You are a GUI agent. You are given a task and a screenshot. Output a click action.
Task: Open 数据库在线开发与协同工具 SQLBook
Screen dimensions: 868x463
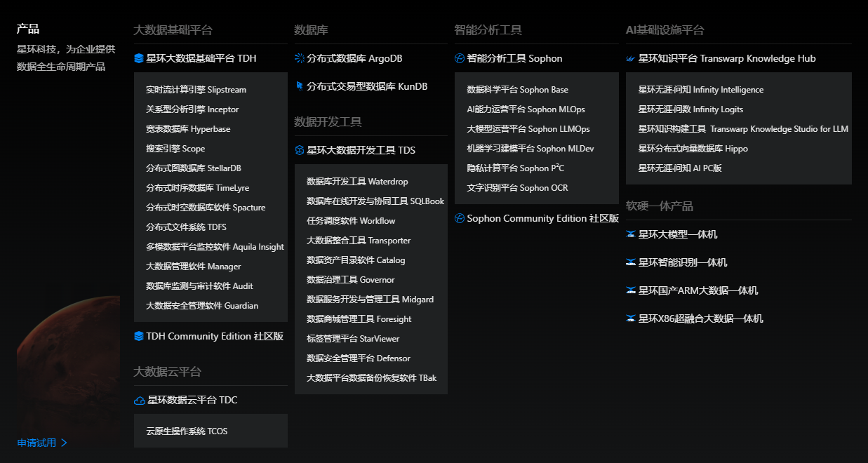pyautogui.click(x=375, y=201)
